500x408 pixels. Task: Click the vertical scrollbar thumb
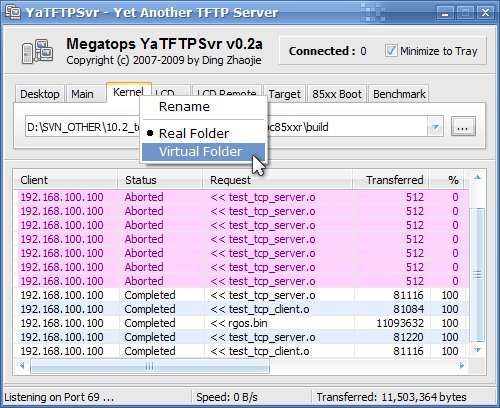point(478,275)
